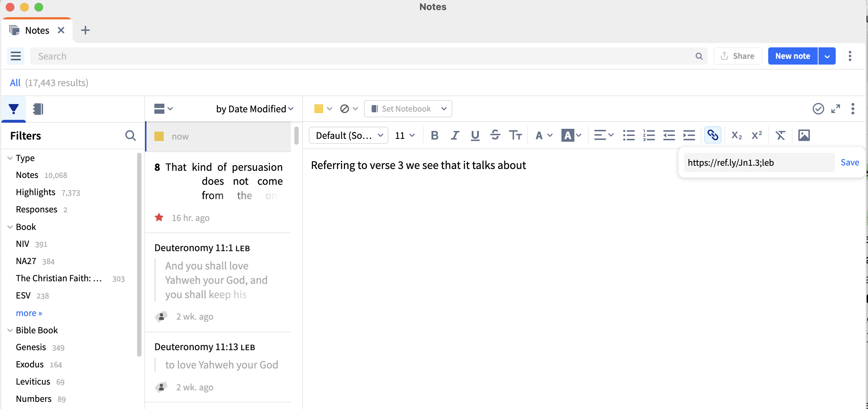The width and height of the screenshot is (868, 409).
Task: Open the notebooks sidebar icon
Action: click(38, 109)
